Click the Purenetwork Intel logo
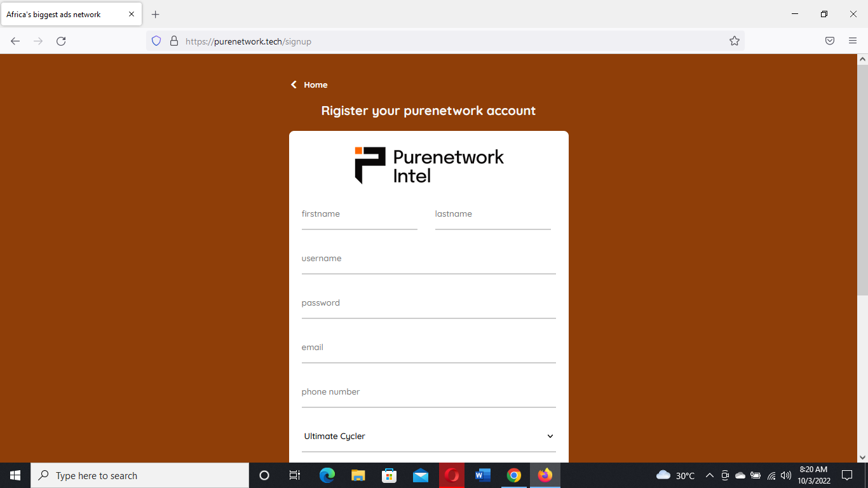 429,166
